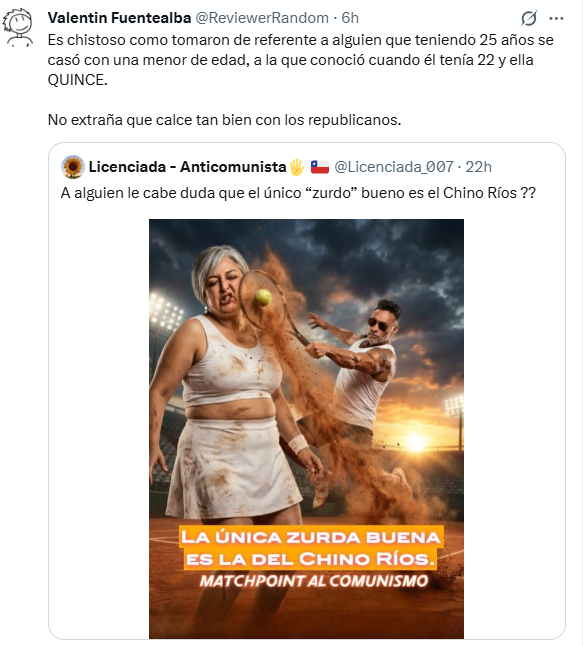Open the sunflower avatar of Licenciada

pos(73,167)
